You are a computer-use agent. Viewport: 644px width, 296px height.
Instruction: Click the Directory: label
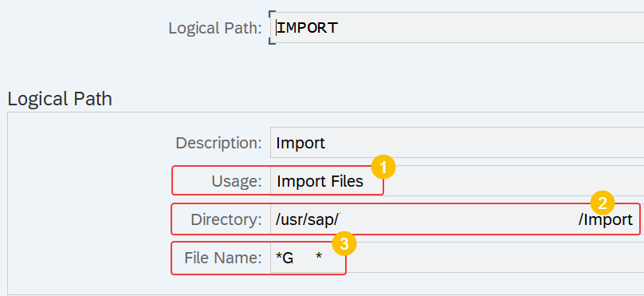pyautogui.click(x=226, y=220)
